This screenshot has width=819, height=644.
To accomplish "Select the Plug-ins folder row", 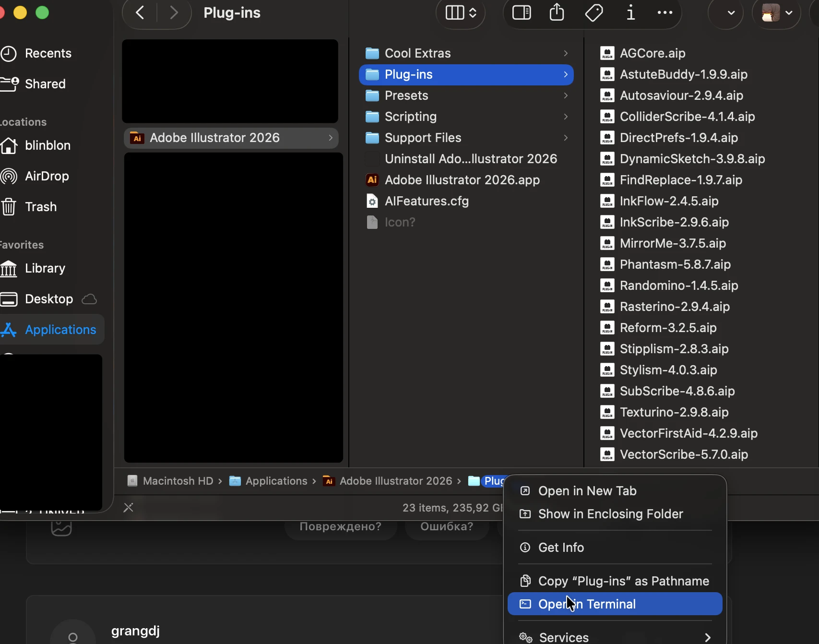I will [466, 74].
